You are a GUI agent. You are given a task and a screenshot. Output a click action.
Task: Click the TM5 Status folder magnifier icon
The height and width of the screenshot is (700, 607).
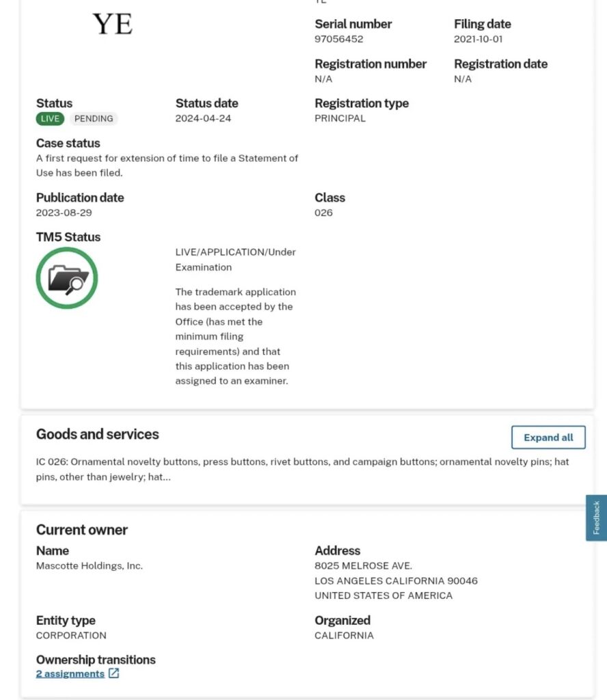coord(67,278)
